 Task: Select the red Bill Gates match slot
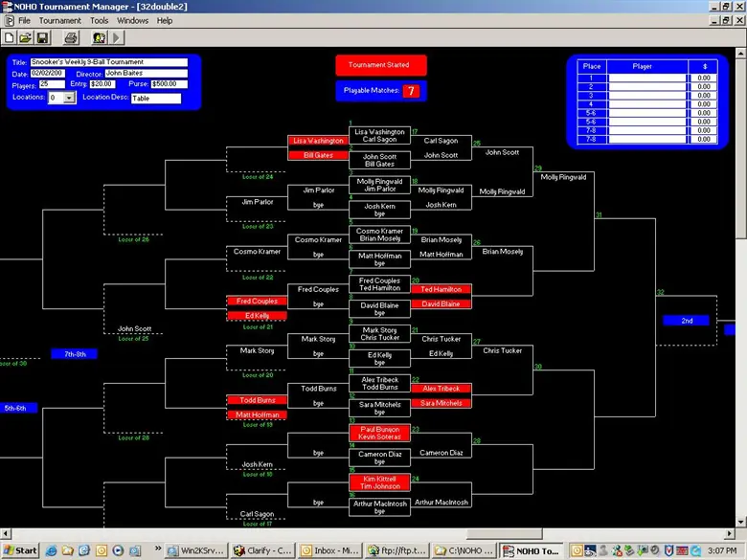tap(318, 155)
